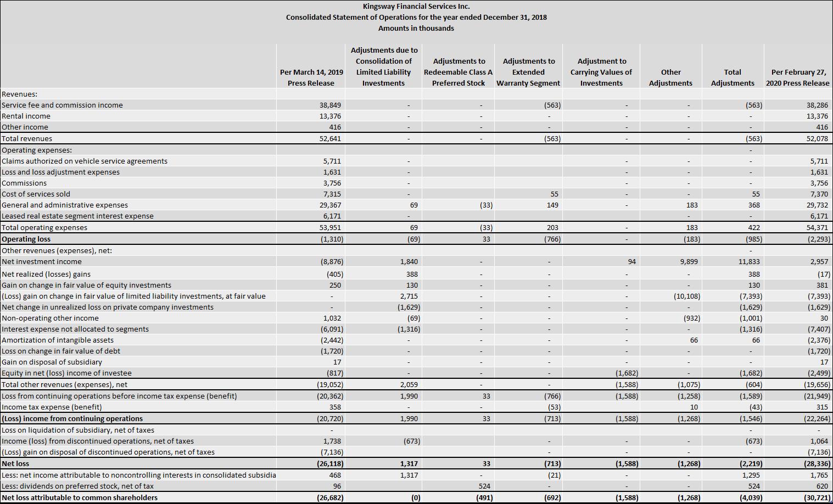Select the 'Gain on disposal of subsidiary' label
Screen dimensions: 833x504
[52, 362]
